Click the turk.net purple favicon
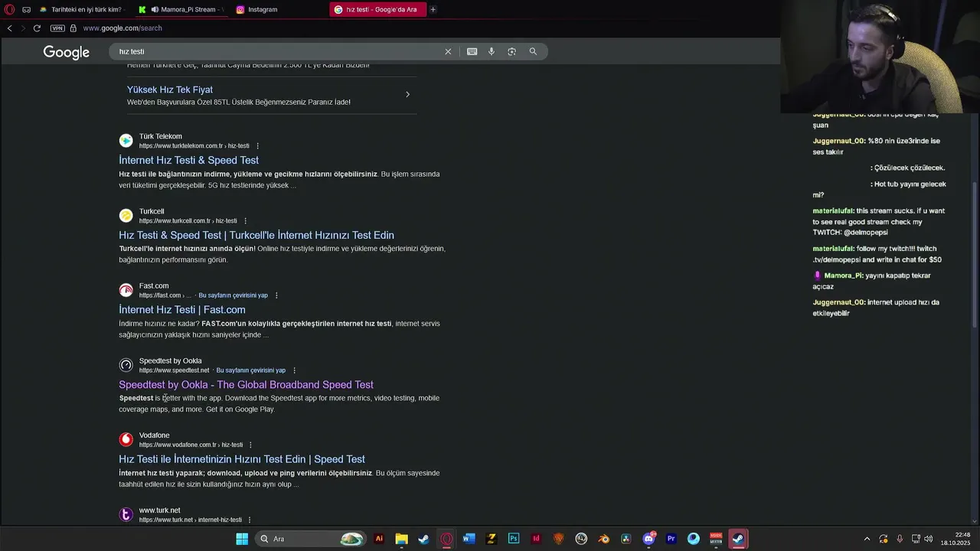 click(126, 514)
